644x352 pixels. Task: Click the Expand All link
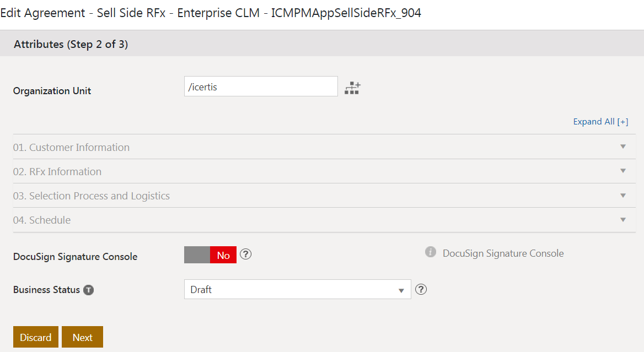(600, 122)
